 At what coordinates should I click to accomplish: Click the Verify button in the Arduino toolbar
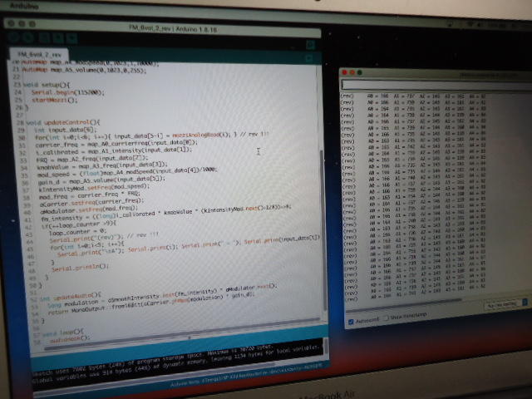pos(14,37)
